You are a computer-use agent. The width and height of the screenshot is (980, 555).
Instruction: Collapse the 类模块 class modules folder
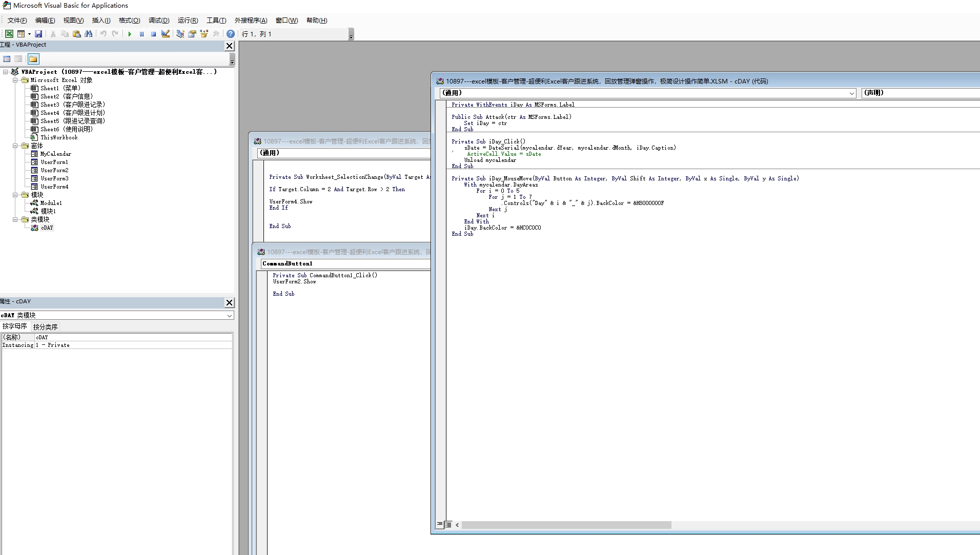(x=15, y=219)
